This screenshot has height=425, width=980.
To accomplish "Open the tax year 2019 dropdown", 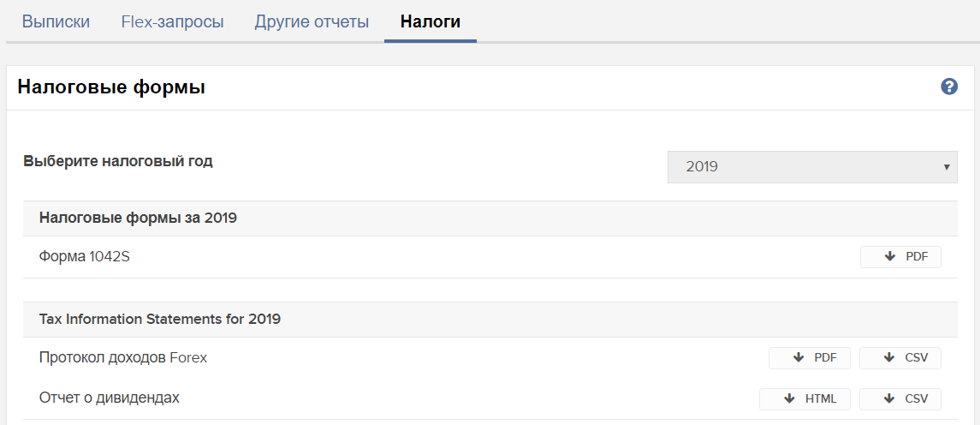I will pos(812,167).
